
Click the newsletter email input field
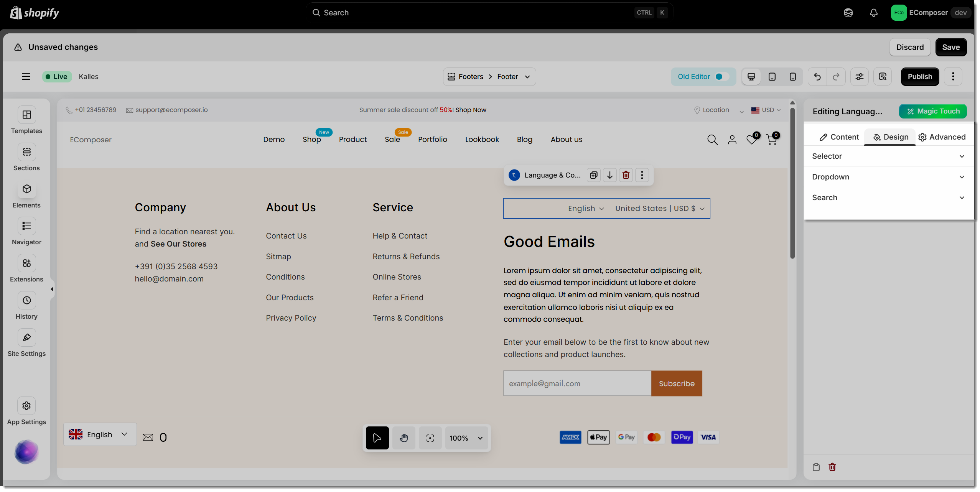tap(576, 383)
